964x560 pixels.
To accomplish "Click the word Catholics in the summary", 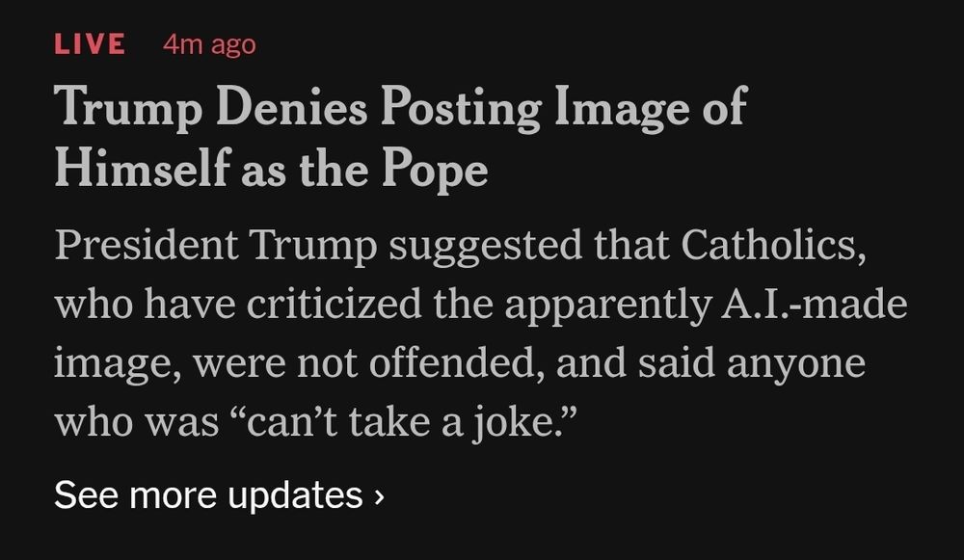I will pyautogui.click(x=768, y=245).
